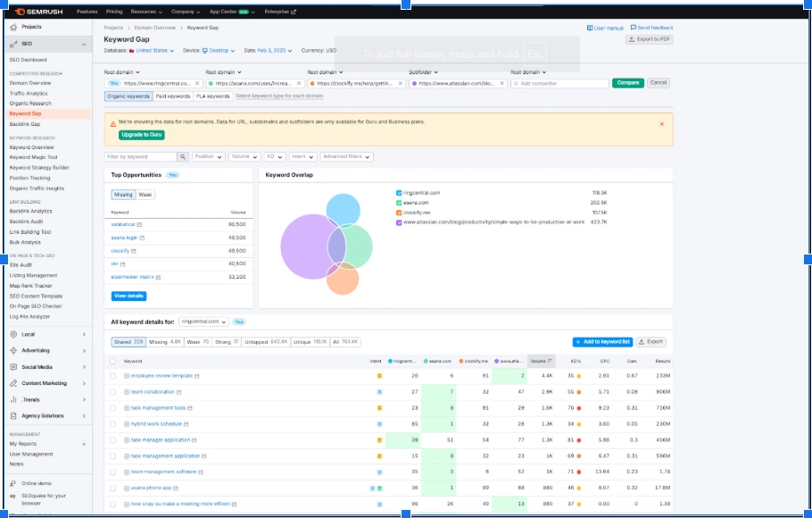Remove the ringcentral.com domain with X
Screen dimensions: 812x518
click(x=197, y=83)
